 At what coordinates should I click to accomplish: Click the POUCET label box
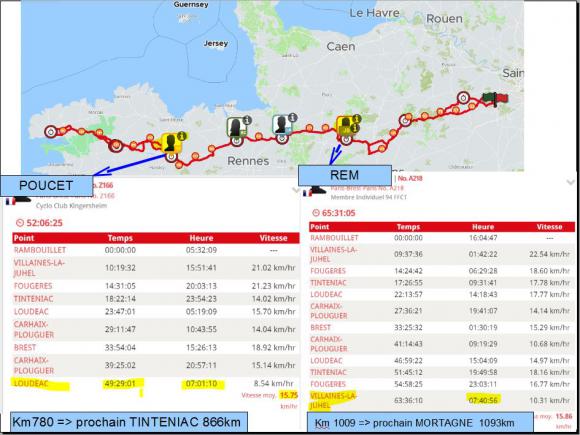pyautogui.click(x=46, y=186)
